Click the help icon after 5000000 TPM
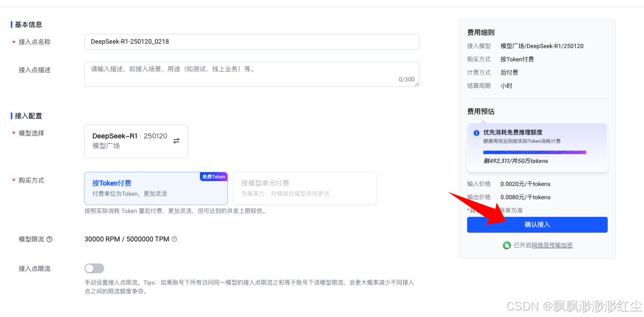 point(174,239)
